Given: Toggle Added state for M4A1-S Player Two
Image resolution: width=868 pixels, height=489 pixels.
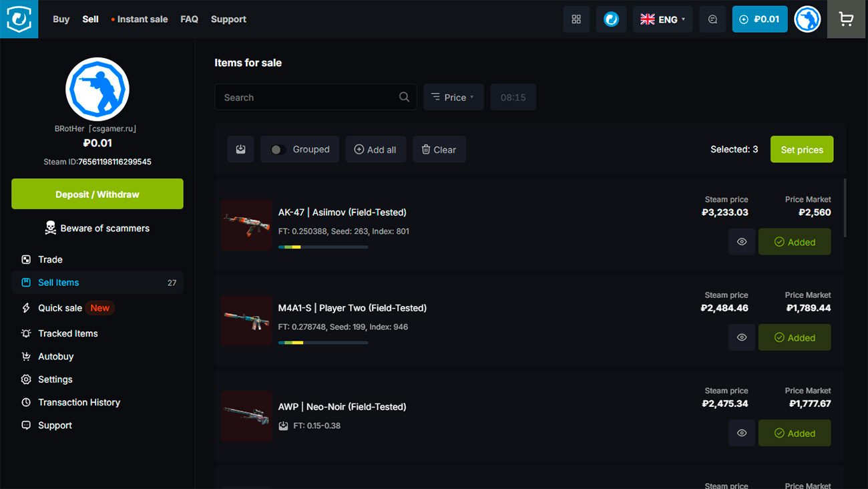Looking at the screenshot, I should point(795,337).
